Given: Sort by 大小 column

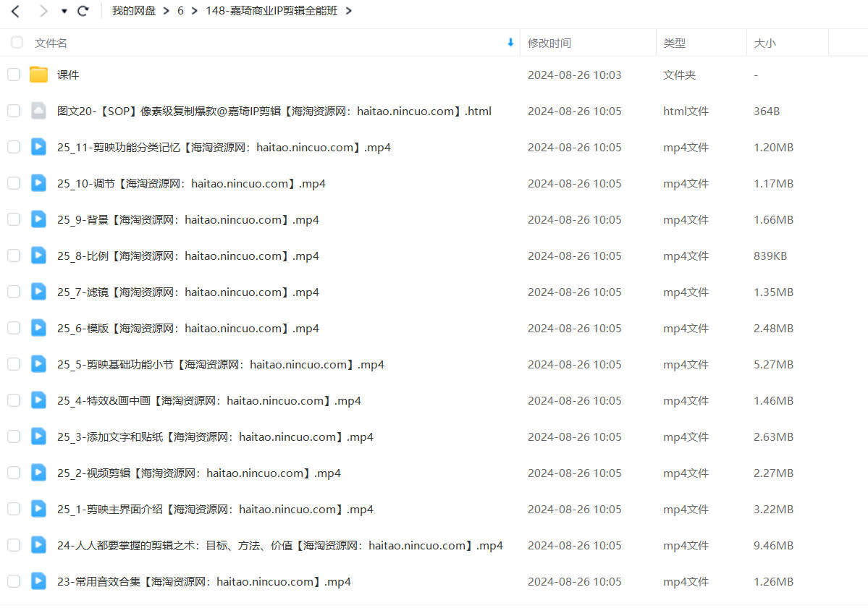Looking at the screenshot, I should (764, 43).
